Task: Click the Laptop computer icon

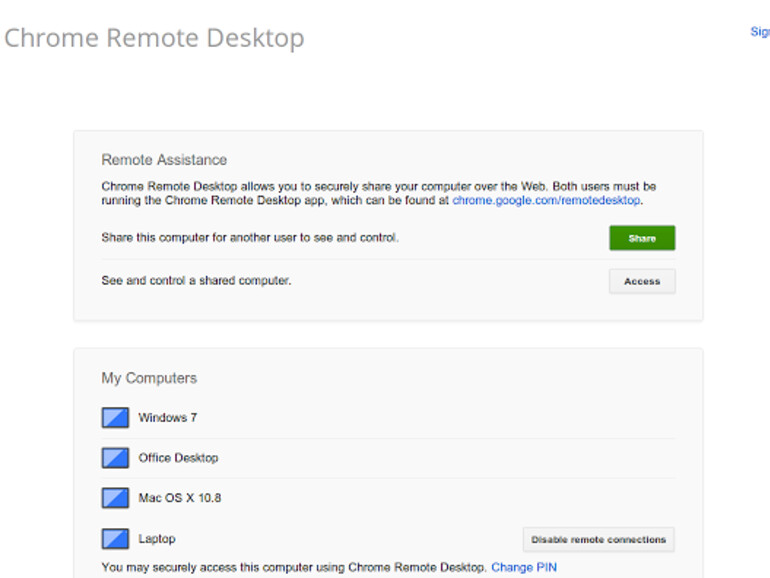Action: click(x=115, y=539)
